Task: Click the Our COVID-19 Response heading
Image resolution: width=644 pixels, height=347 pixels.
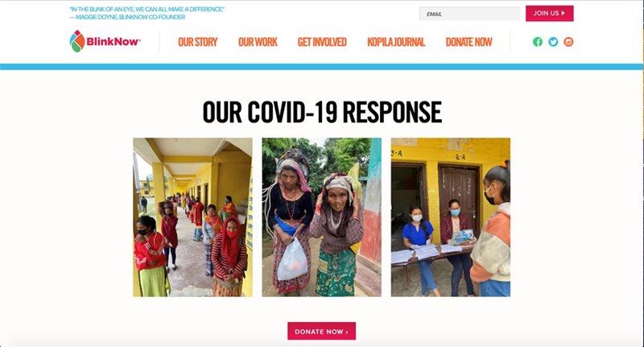Action: [322, 112]
